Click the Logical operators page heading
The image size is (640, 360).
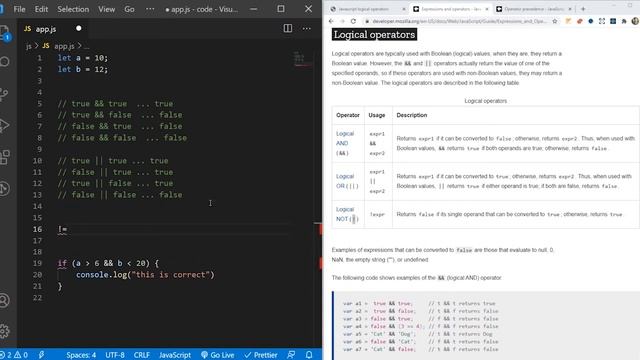(x=374, y=35)
